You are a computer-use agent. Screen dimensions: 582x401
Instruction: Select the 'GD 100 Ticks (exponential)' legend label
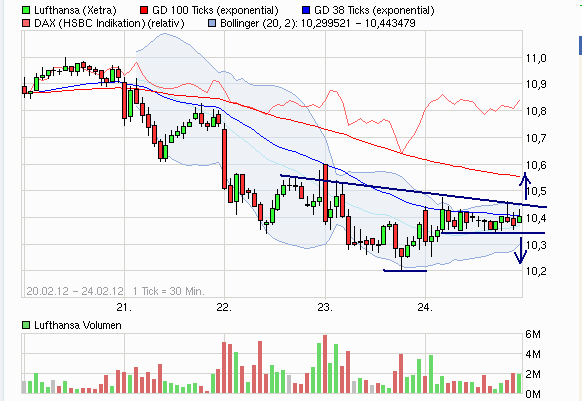click(215, 10)
